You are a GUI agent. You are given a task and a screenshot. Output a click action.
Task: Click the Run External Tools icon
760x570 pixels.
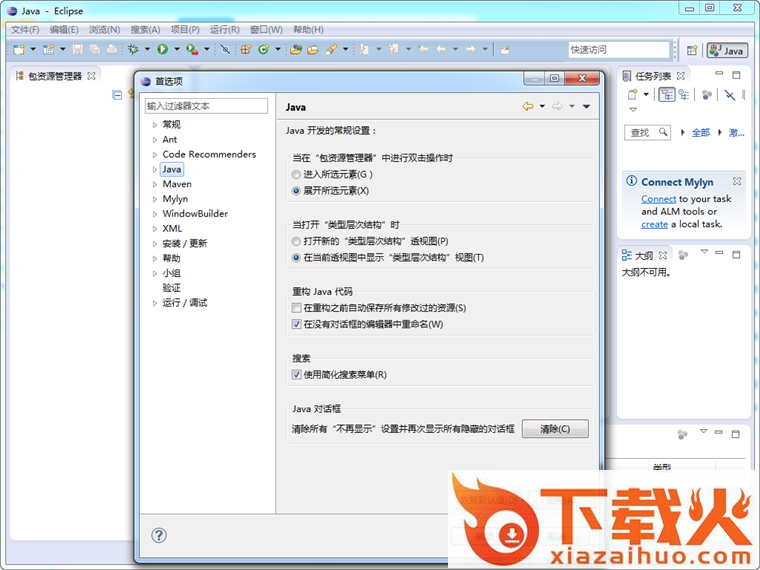click(x=192, y=49)
